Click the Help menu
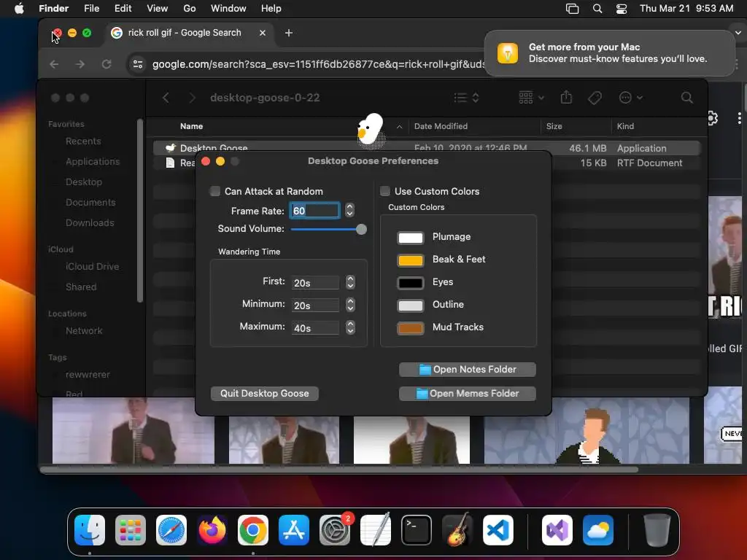 [x=271, y=9]
